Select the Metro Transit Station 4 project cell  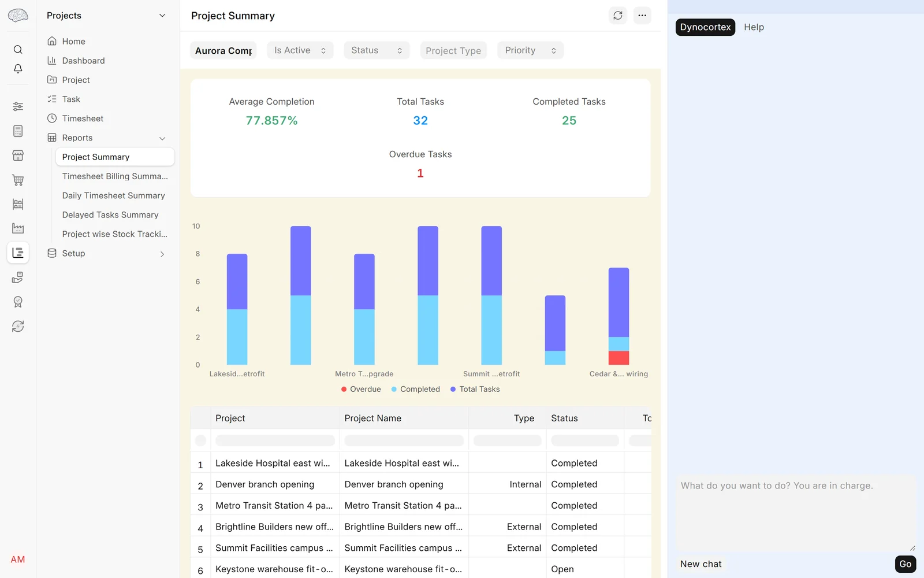pos(275,506)
